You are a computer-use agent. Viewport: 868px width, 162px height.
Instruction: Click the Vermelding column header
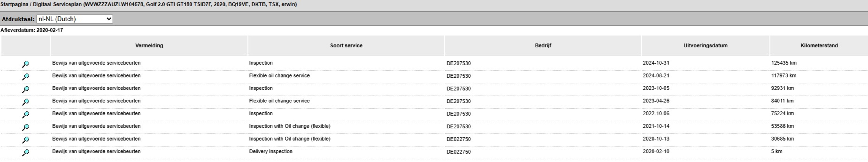149,45
